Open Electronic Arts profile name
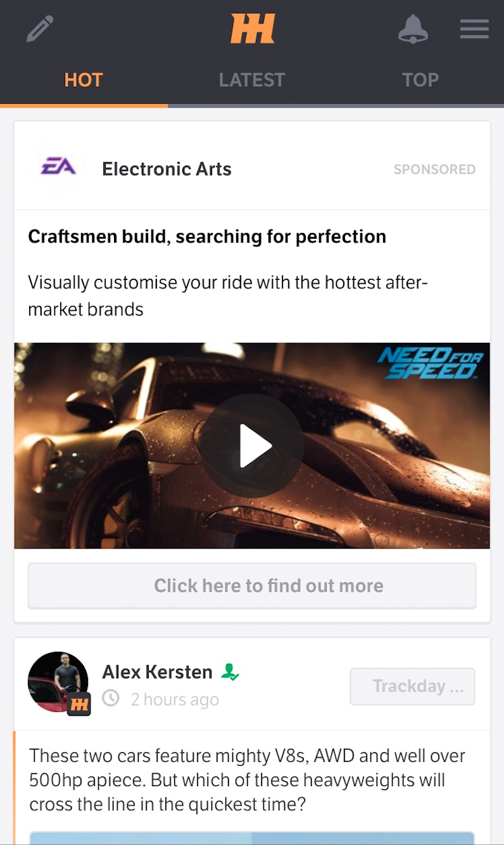 pos(167,169)
